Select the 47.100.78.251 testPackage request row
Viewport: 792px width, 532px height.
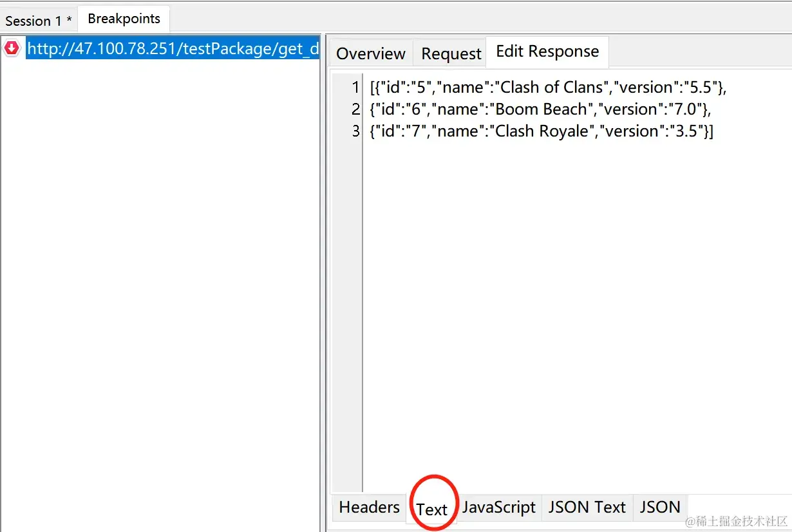[x=173, y=49]
